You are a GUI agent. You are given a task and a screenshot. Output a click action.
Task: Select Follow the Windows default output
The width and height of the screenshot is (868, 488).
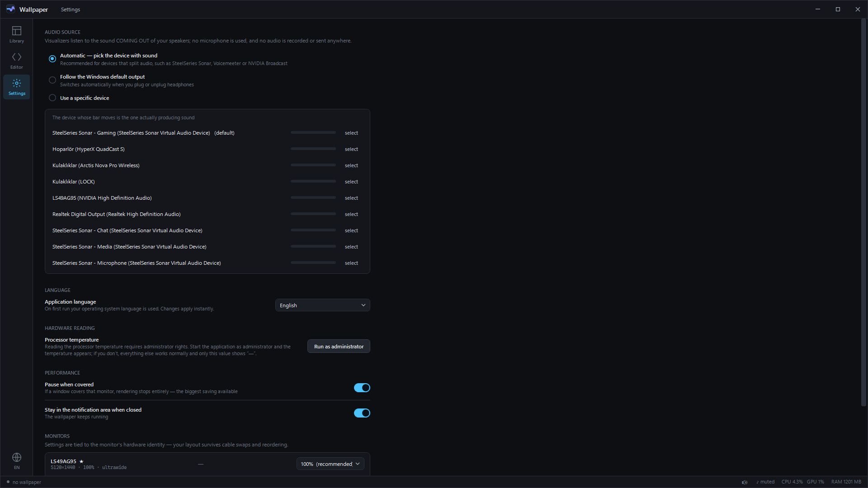[x=52, y=80]
